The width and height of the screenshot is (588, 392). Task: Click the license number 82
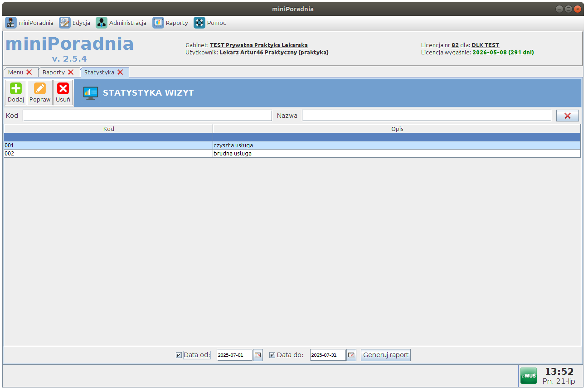(455, 45)
